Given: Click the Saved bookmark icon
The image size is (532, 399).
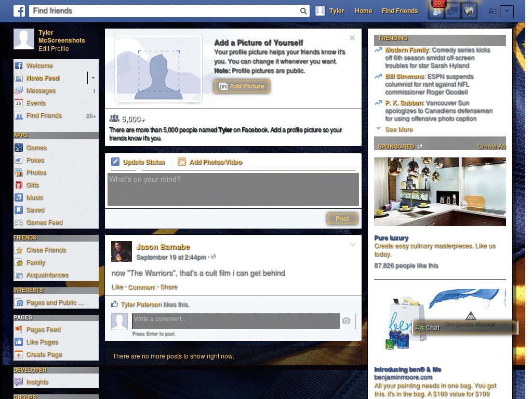Looking at the screenshot, I should 19,210.
